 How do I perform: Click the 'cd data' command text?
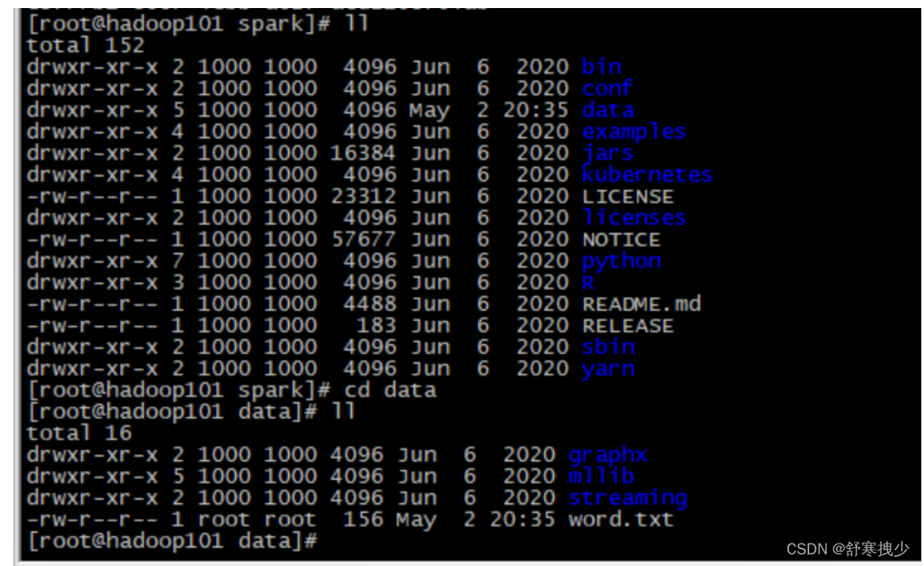tap(390, 390)
